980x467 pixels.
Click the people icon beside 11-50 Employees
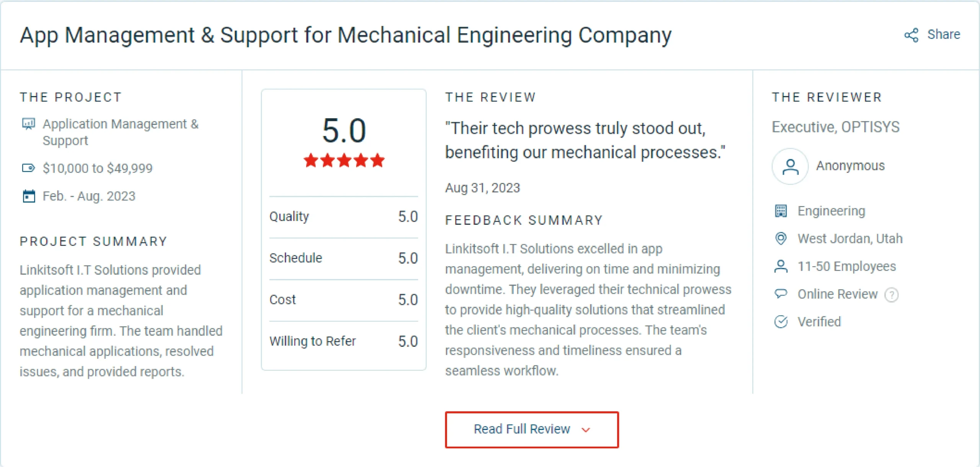[x=781, y=266]
